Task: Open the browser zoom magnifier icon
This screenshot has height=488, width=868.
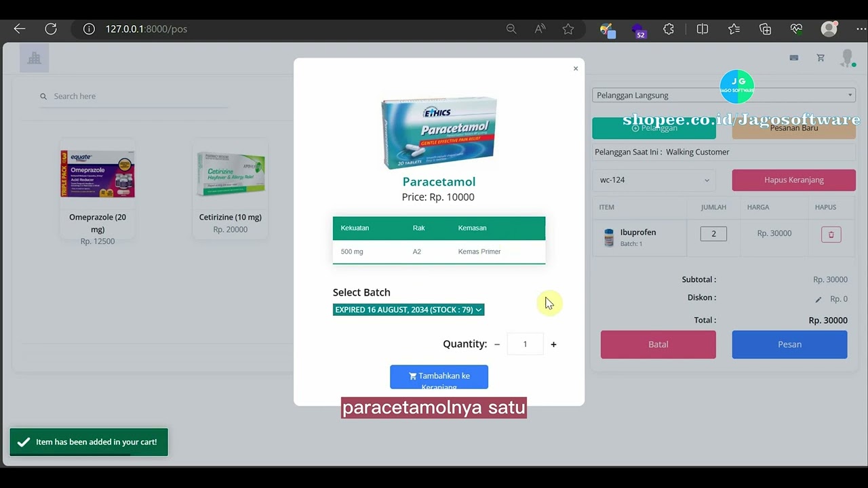Action: point(511,28)
